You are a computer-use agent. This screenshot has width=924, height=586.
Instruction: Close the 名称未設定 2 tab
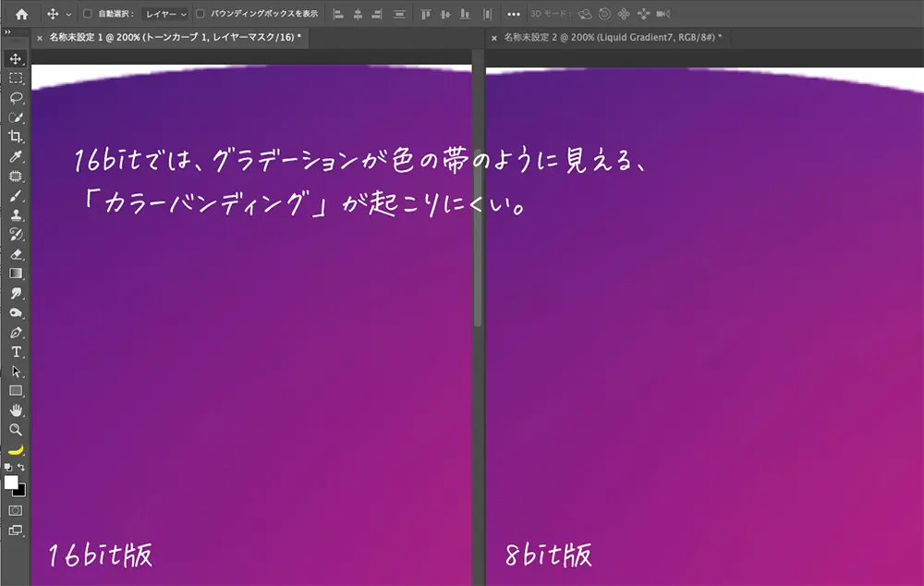tap(494, 38)
